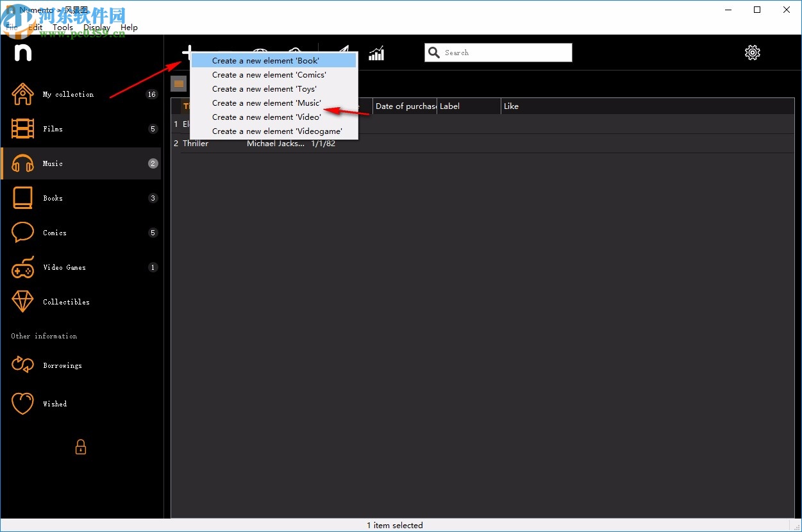Screen dimensions: 802x532
Task: Click the diamond icon for Collectibles
Action: tap(22, 302)
